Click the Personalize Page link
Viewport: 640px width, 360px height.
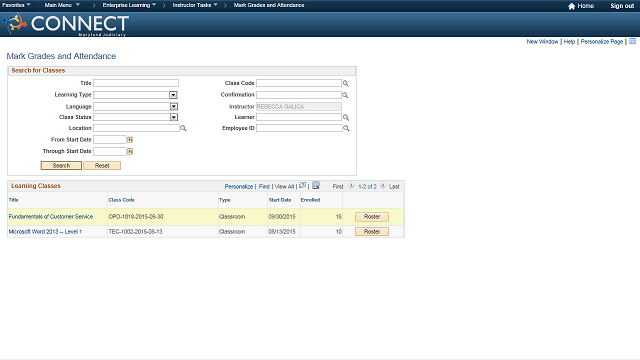pyautogui.click(x=602, y=42)
